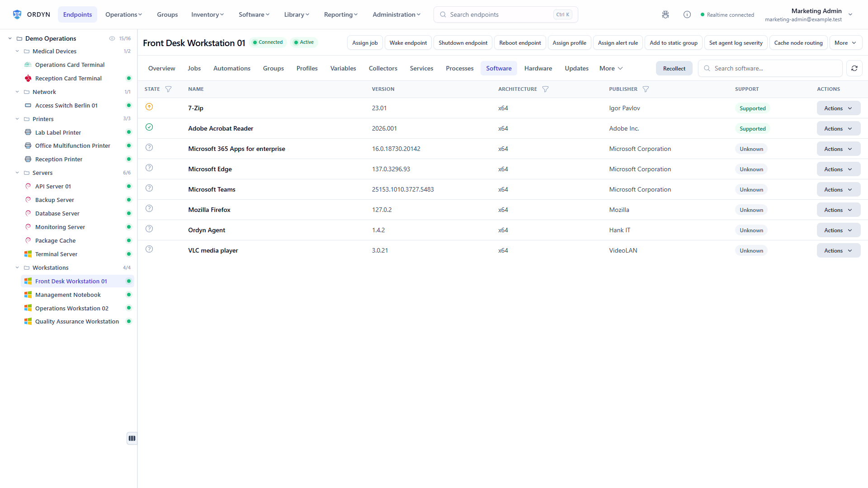Viewport: 868px width, 488px height.
Task: Open Actions dropdown for 7-Zip
Action: coord(838,108)
